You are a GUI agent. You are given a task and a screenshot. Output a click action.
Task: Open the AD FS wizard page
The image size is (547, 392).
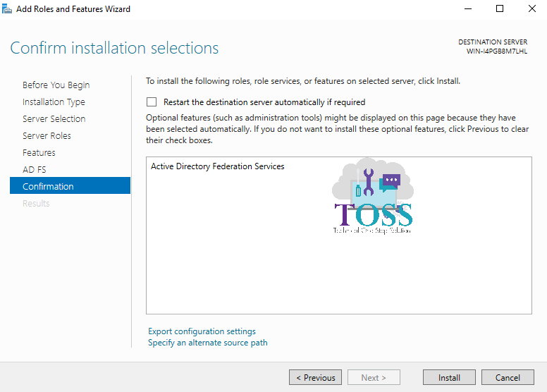pyautogui.click(x=34, y=169)
